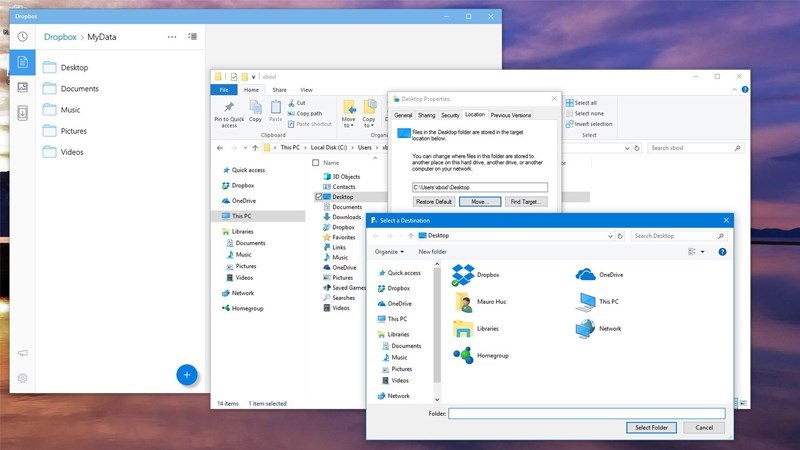Toggle multi-select list icon in Dropbox header
The height and width of the screenshot is (450, 800).
click(x=192, y=36)
